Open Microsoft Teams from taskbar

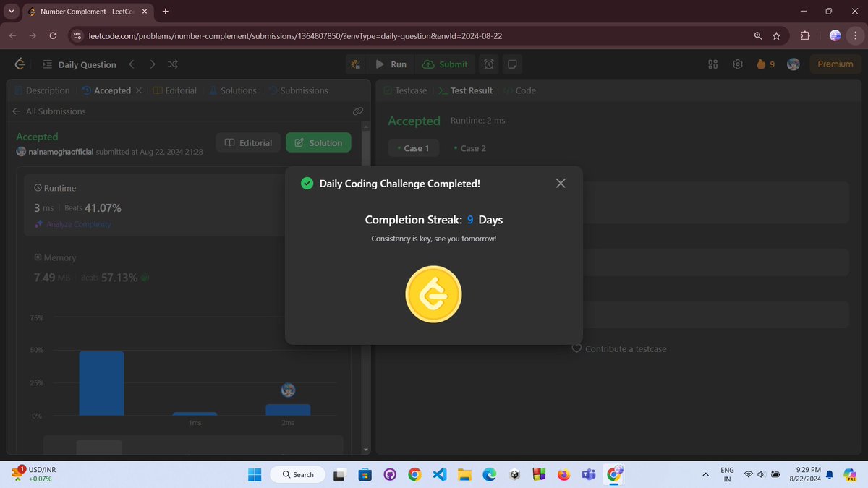(589, 474)
